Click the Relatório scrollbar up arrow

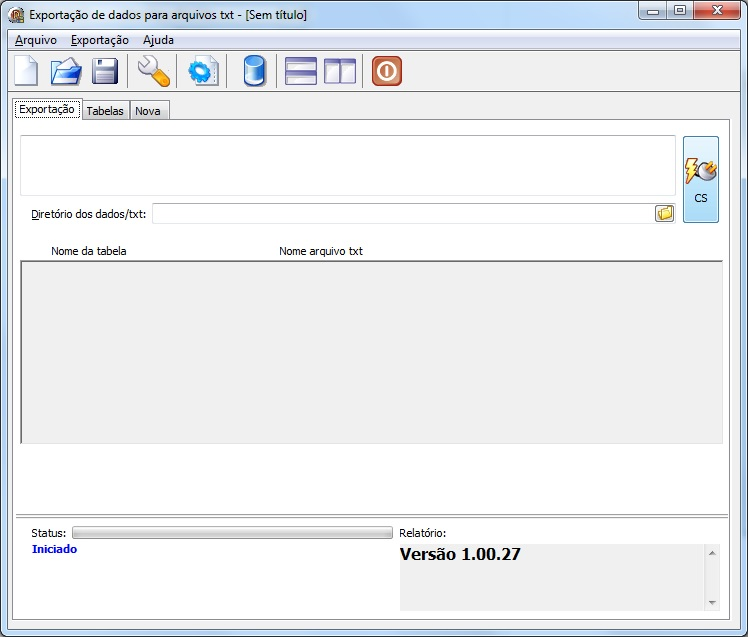tap(712, 553)
